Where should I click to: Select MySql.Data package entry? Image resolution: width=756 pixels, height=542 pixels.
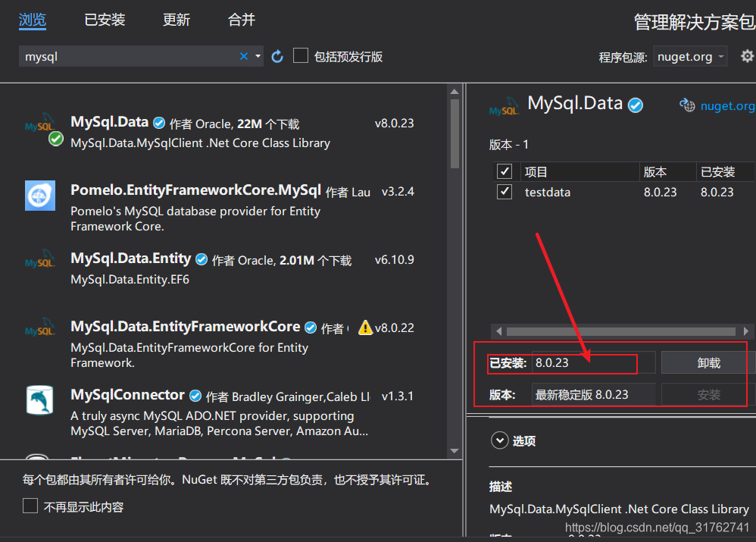[222, 132]
